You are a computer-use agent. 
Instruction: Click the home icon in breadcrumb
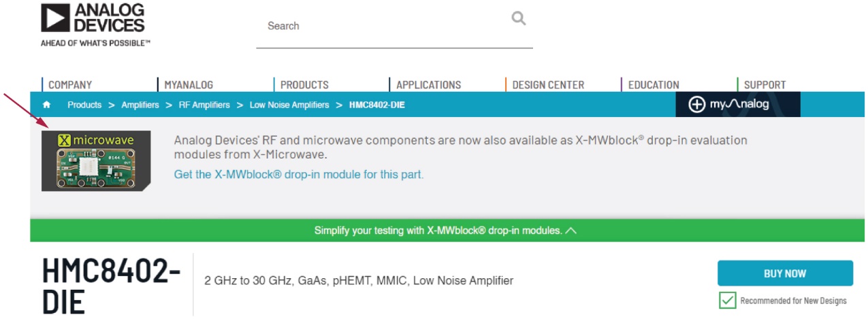46,105
